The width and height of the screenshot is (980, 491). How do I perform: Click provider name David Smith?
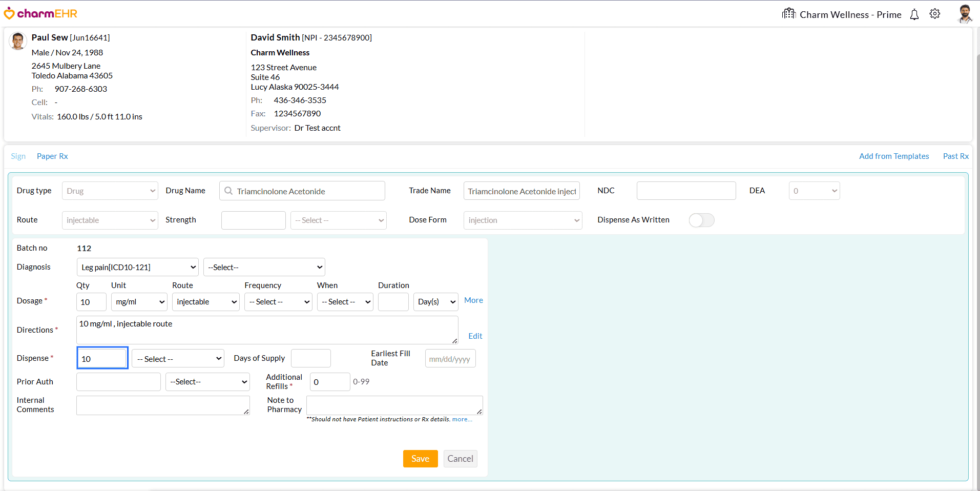[275, 37]
